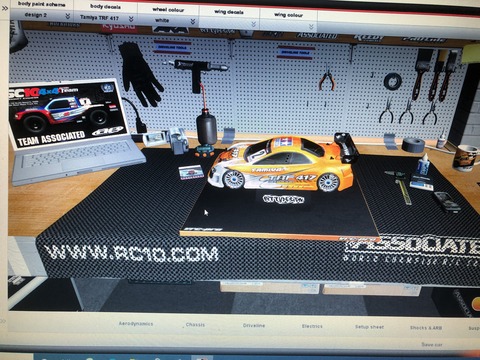Switch to the Driveline tab
This screenshot has width=480, height=360.
click(254, 325)
